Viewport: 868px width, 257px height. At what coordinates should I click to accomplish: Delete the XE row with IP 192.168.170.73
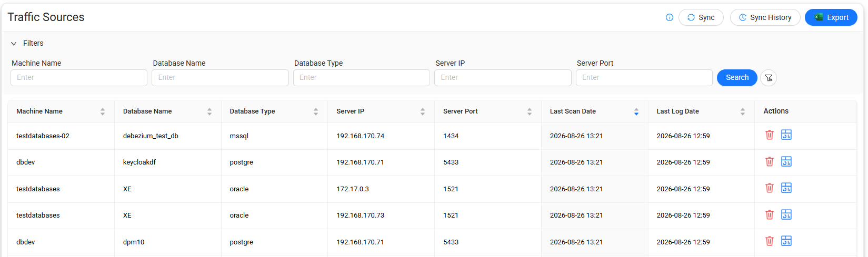770,214
